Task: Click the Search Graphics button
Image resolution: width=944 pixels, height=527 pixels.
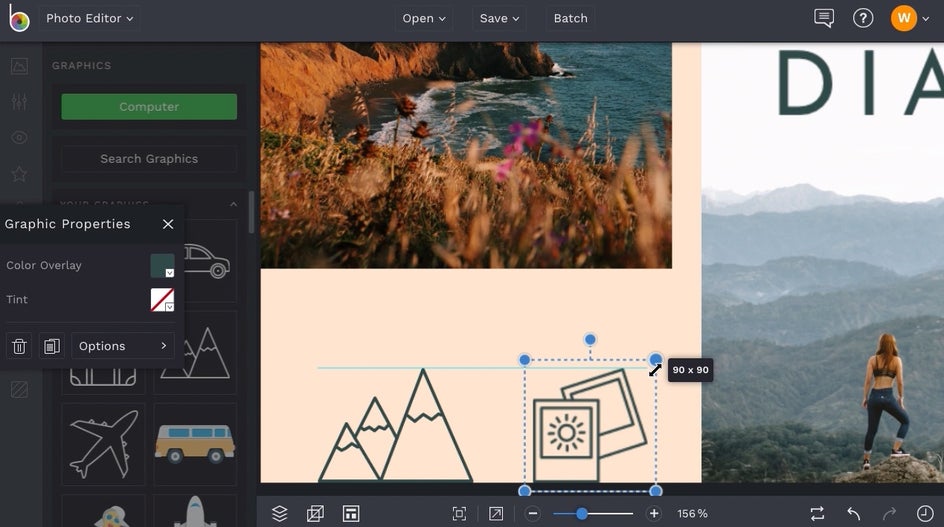Action: (149, 158)
